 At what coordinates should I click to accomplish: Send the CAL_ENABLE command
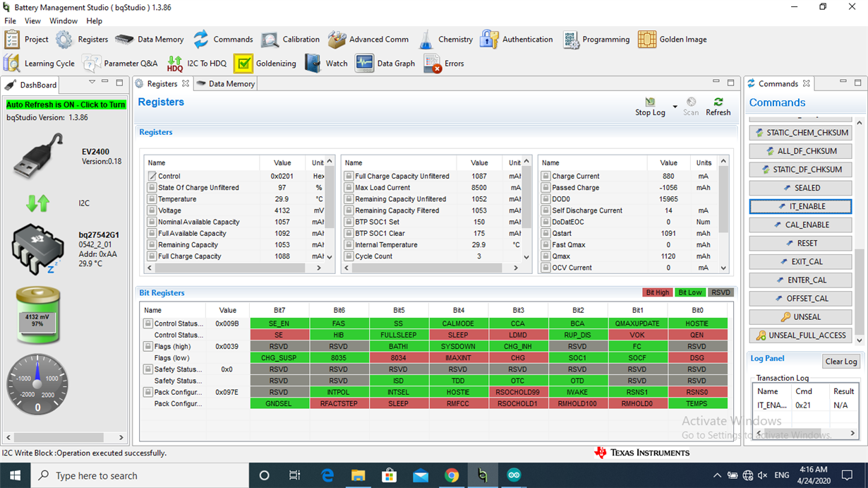click(801, 225)
